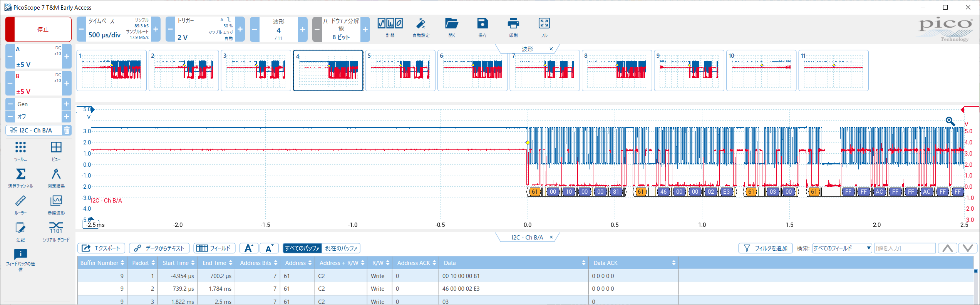The height and width of the screenshot is (305, 980).
Task: Open channel A settings
Action: (x=38, y=57)
